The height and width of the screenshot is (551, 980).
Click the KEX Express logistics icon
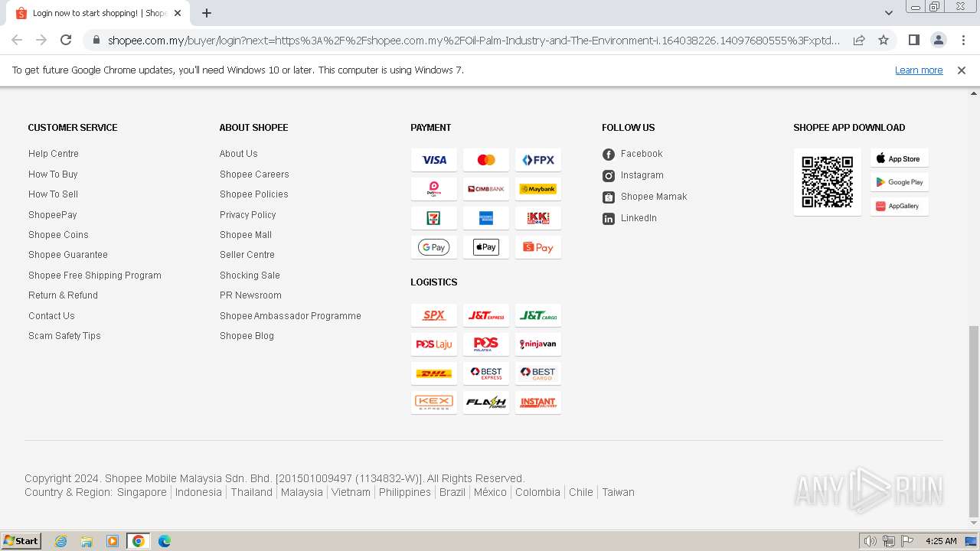click(x=434, y=403)
